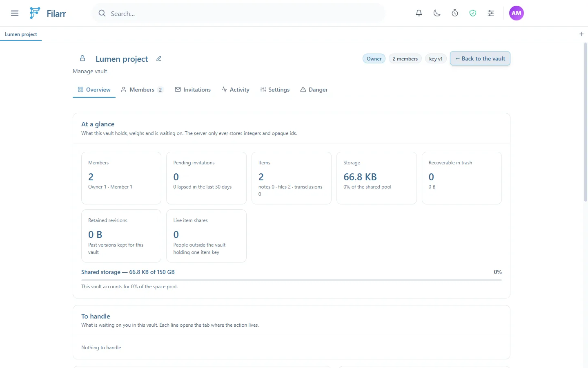This screenshot has width=588, height=368.
Task: Select the Lumen project tab
Action: [x=21, y=34]
